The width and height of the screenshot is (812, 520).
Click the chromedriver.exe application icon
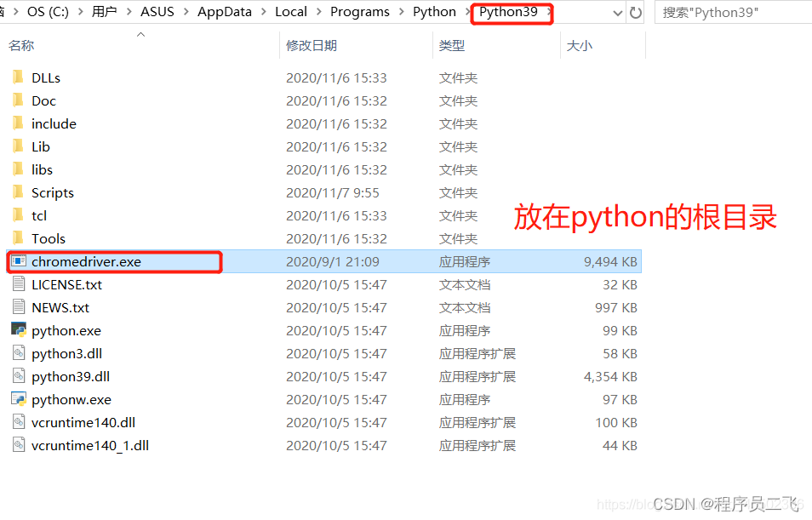19,261
